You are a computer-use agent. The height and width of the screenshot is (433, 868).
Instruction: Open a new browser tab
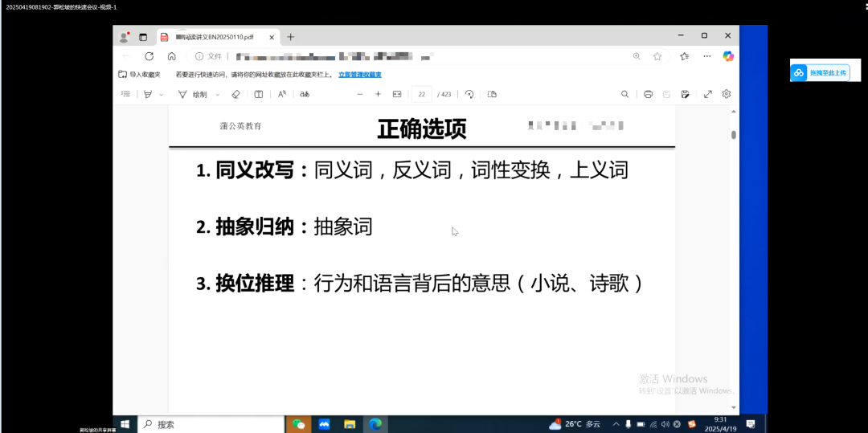point(291,37)
